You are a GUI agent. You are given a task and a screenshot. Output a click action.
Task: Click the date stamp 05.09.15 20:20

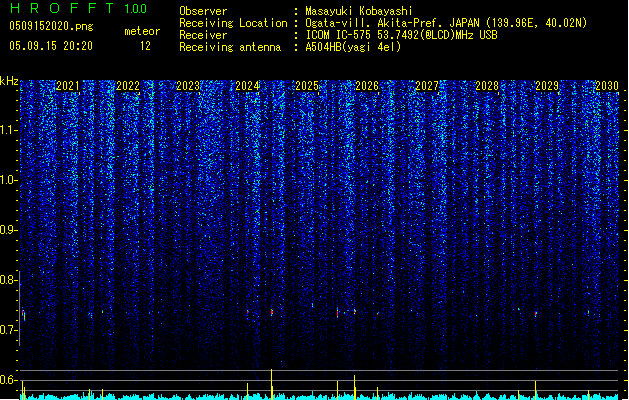[x=51, y=46]
